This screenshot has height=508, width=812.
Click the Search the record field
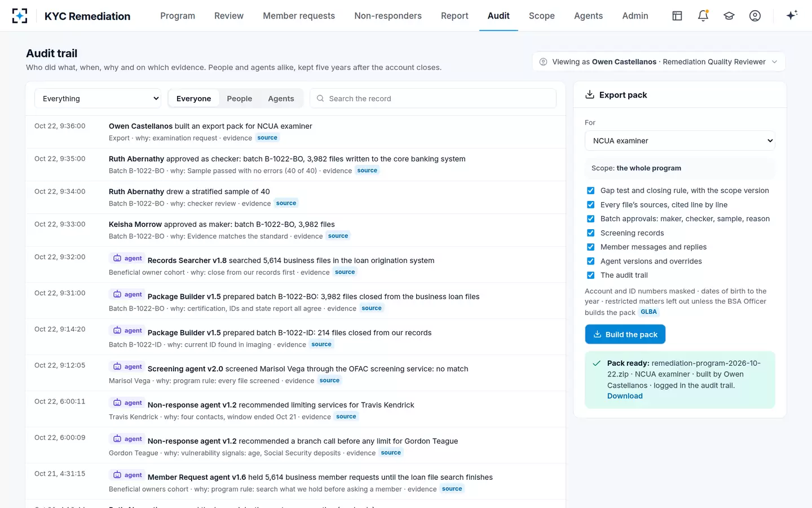pyautogui.click(x=433, y=98)
